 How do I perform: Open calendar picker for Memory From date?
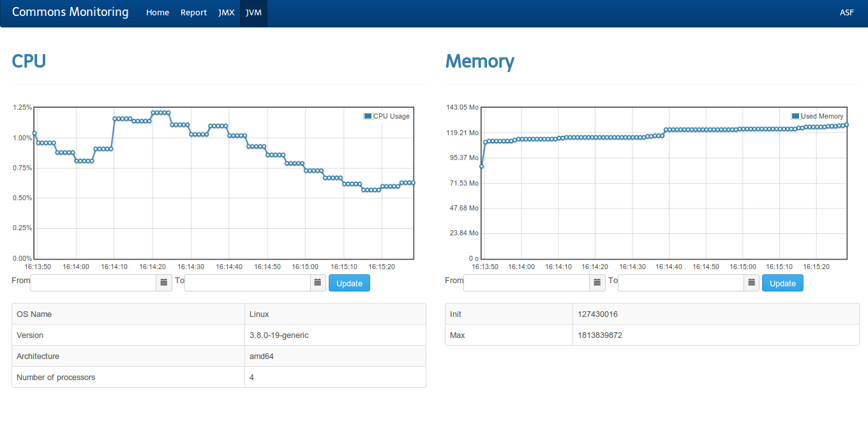click(x=597, y=283)
